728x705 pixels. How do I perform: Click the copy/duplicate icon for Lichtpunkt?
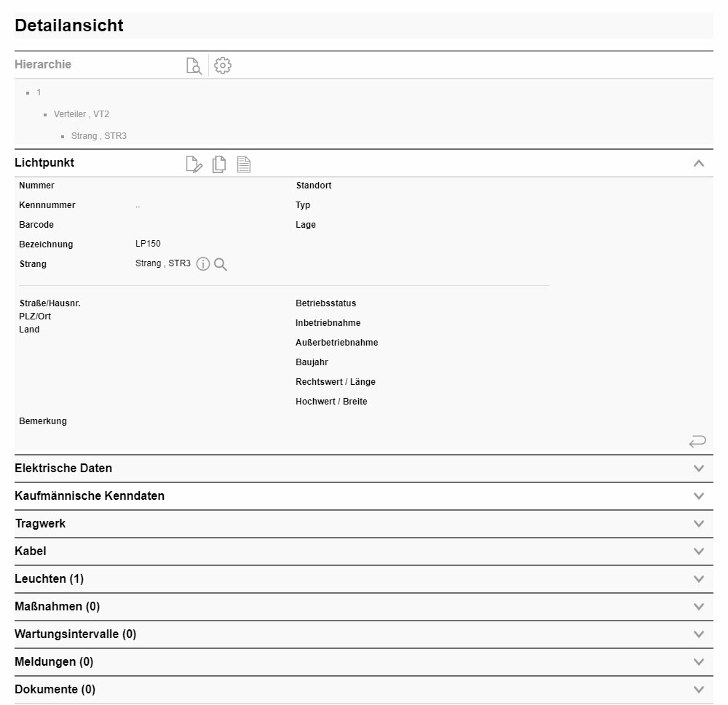(219, 164)
